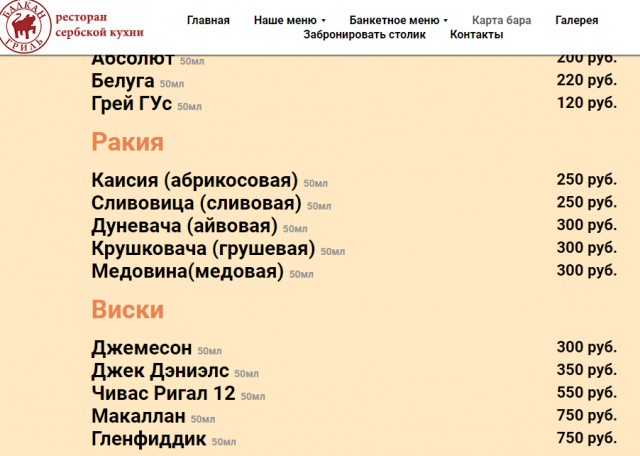The image size is (640, 456).
Task: Expand the Банкетное меню dropdown arrow
Action: [x=445, y=20]
